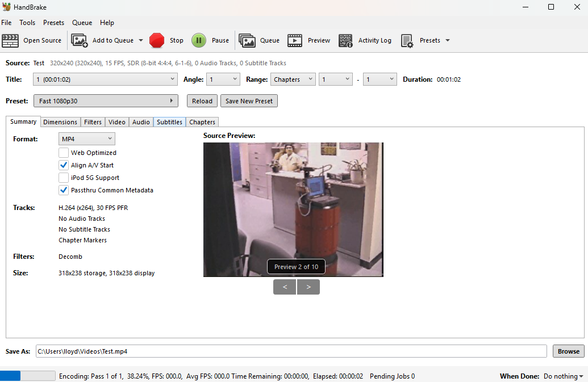This screenshot has height=382, width=588.
Task: Switch to the Audio tab
Action: (141, 122)
